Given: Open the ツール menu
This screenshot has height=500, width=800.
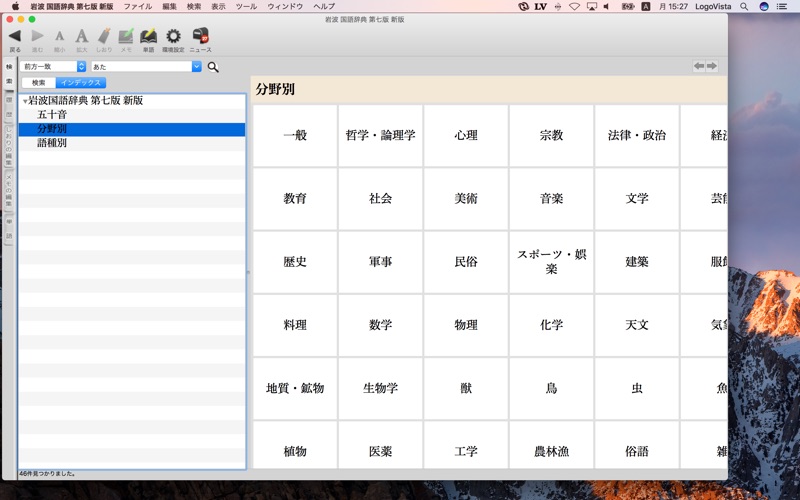Looking at the screenshot, I should click(x=246, y=7).
